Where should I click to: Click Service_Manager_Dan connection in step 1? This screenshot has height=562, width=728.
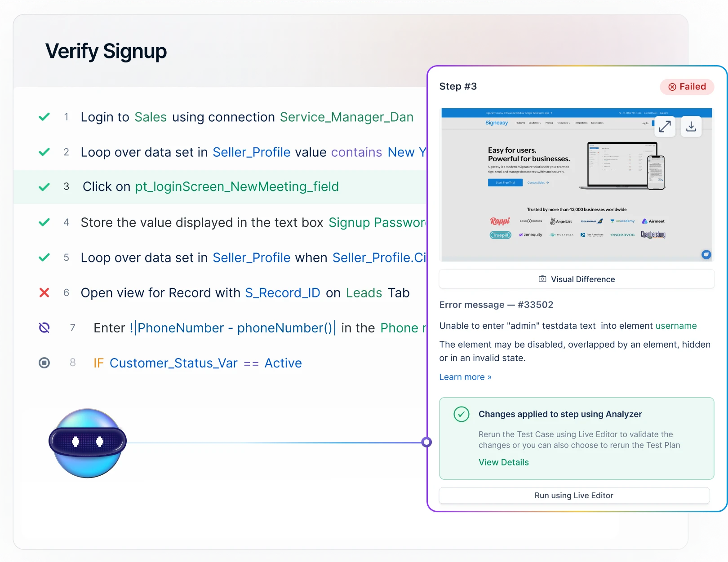tap(346, 117)
